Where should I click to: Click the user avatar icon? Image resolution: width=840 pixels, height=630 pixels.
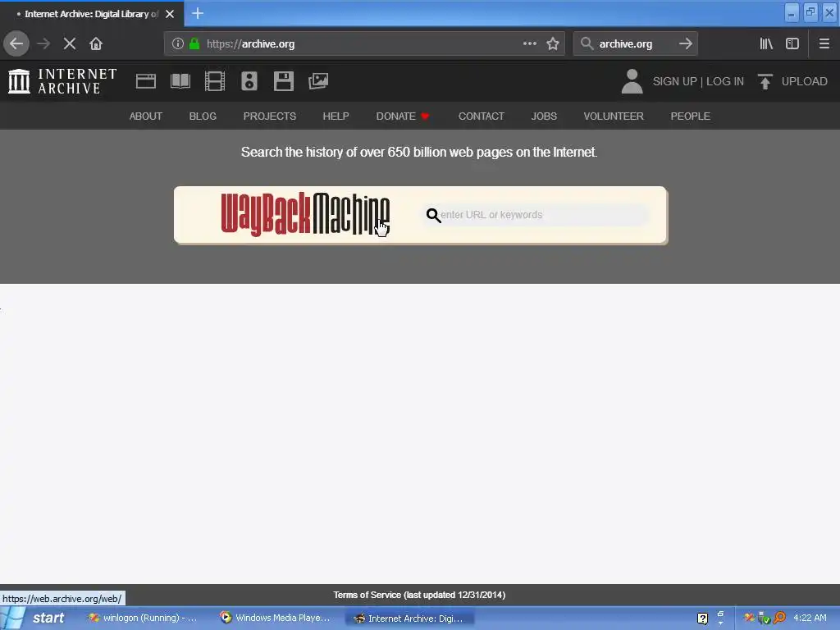click(632, 81)
